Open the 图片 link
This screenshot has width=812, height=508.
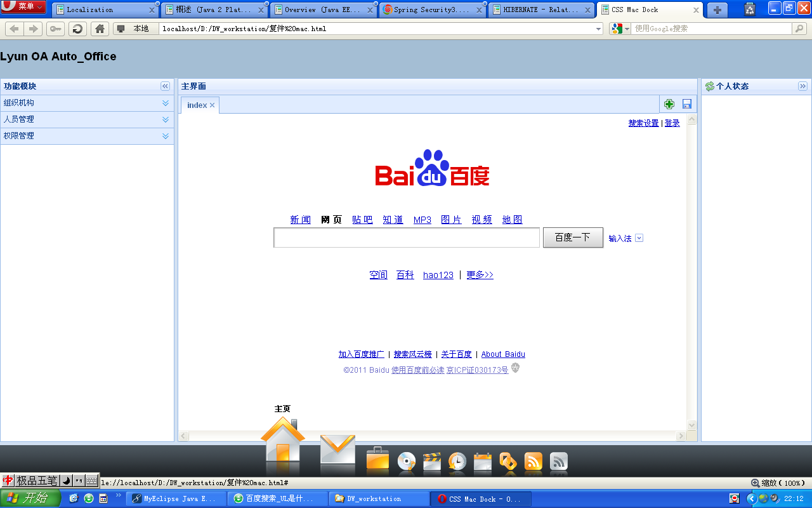(451, 220)
